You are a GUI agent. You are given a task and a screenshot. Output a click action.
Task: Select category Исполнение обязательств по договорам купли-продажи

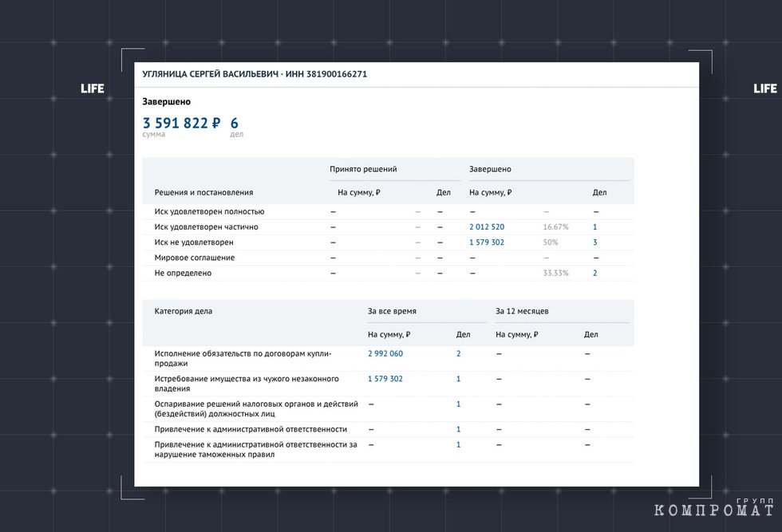243,358
